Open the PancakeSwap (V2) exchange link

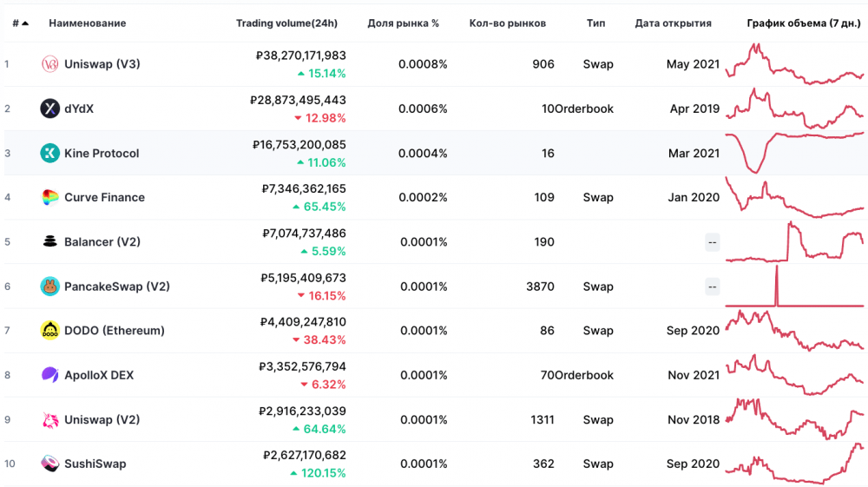[x=117, y=286]
